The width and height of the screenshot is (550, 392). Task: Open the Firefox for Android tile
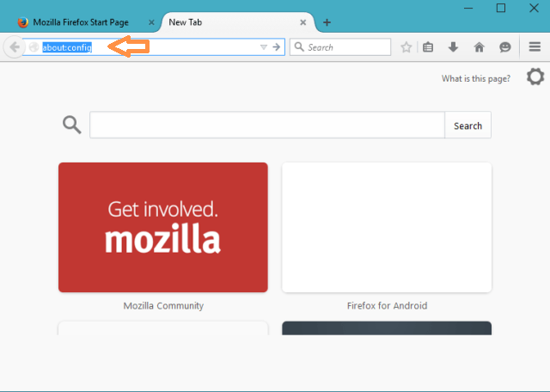387,227
